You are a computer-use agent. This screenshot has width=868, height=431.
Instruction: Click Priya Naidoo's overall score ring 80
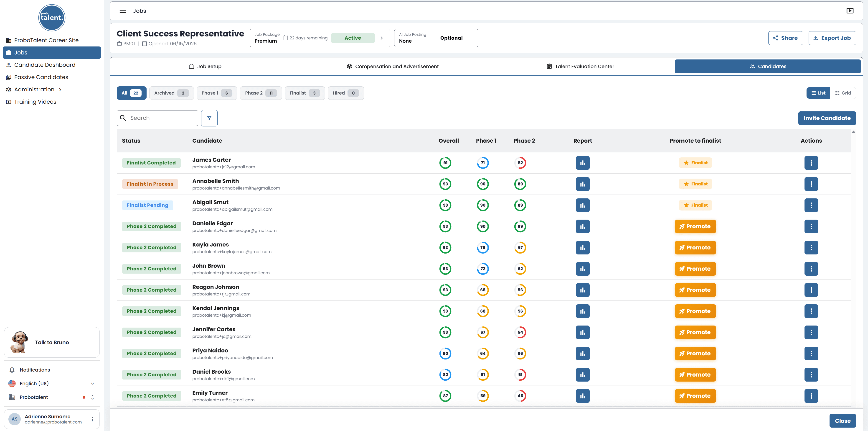tap(445, 354)
